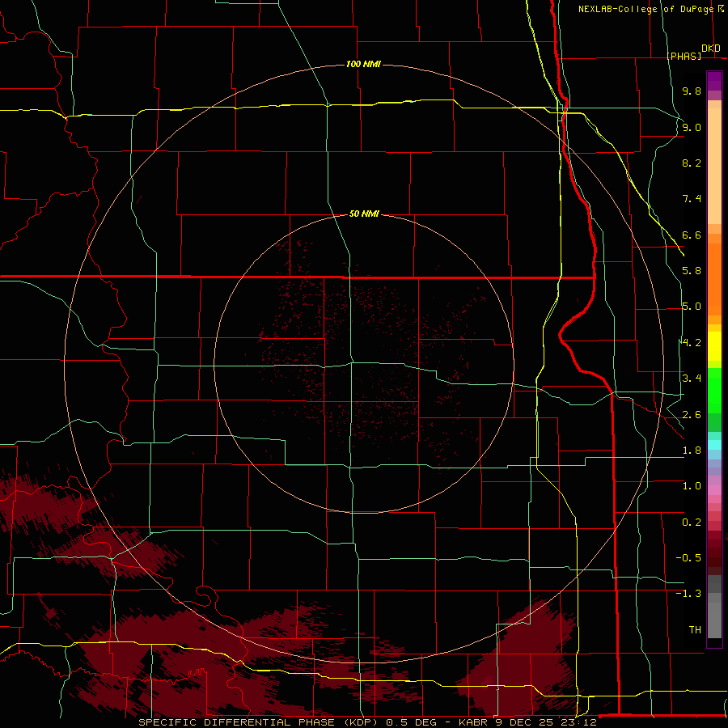This screenshot has width=728, height=728.
Task: Click the "100 NMI" range ring label
Action: (x=363, y=64)
